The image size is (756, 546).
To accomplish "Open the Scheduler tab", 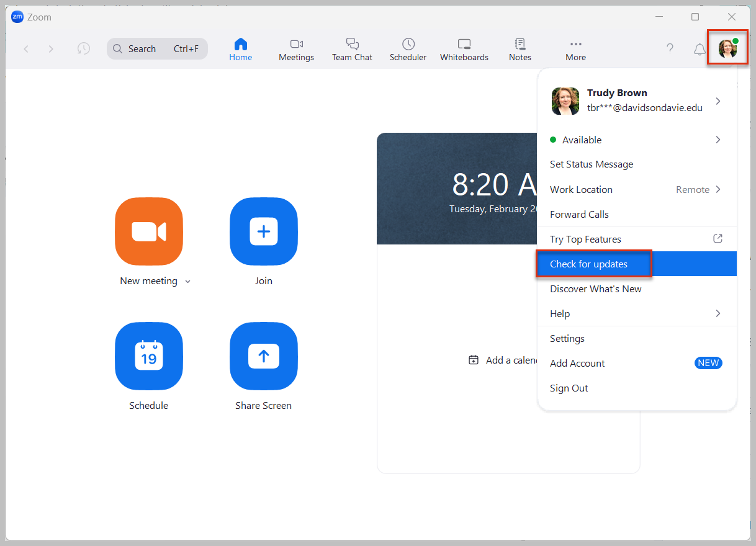I will 408,50.
